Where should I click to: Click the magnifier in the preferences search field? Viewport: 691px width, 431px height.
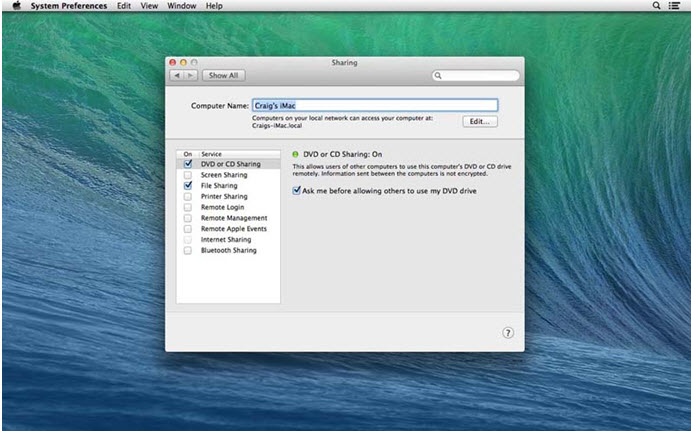tap(439, 75)
